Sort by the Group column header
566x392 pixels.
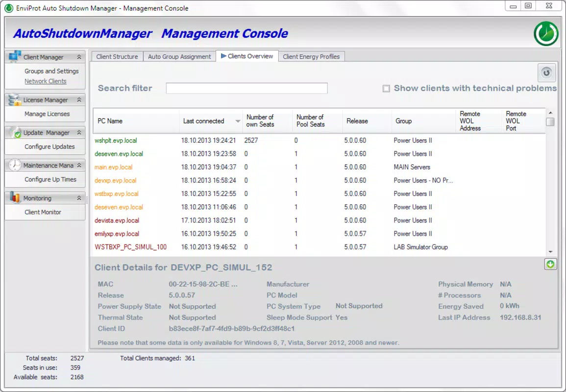[x=423, y=121]
